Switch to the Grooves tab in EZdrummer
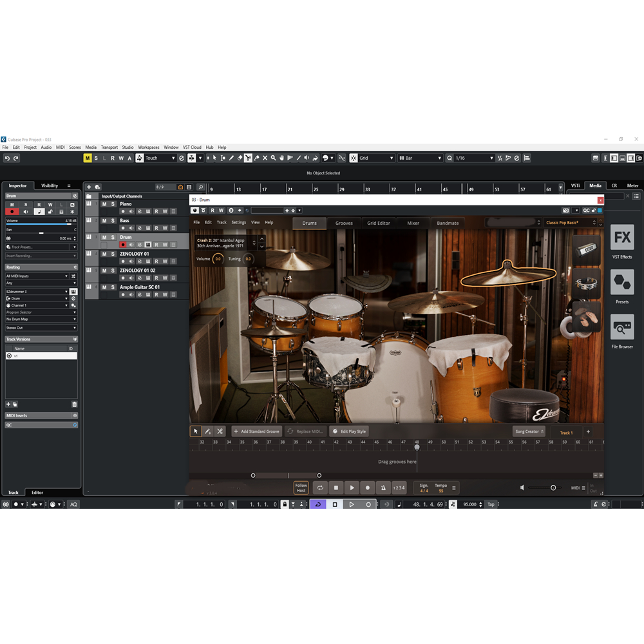The width and height of the screenshot is (644, 644). tap(344, 223)
